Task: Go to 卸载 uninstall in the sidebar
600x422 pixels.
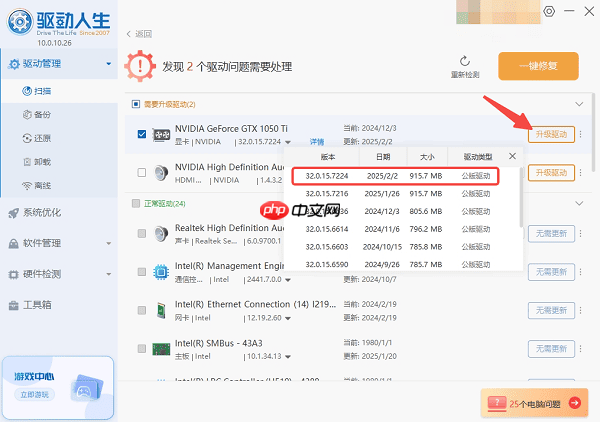Action: [44, 163]
